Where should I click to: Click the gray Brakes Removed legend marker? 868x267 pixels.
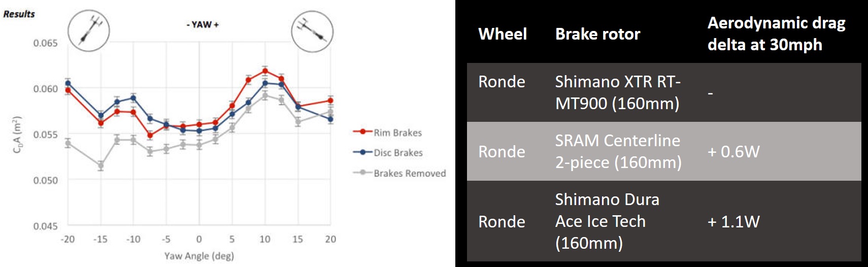pos(362,173)
